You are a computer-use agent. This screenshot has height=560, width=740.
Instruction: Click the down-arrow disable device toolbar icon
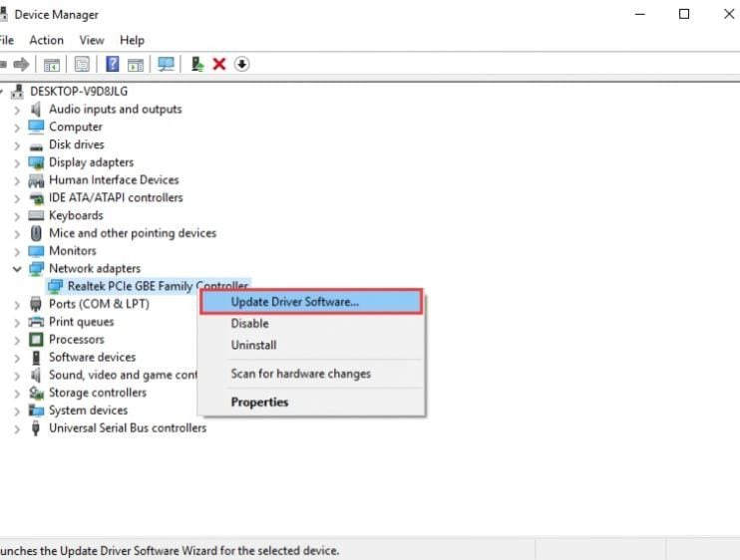(x=241, y=64)
